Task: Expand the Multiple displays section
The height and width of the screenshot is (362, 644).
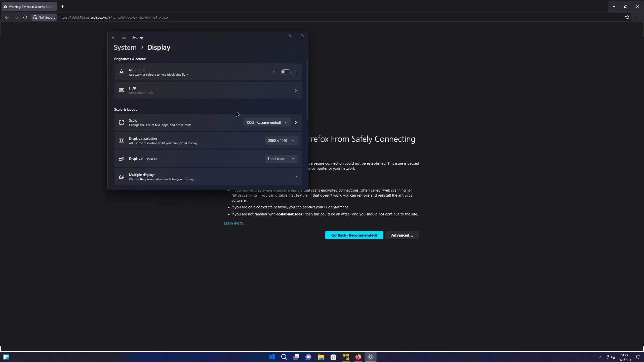Action: (x=296, y=177)
